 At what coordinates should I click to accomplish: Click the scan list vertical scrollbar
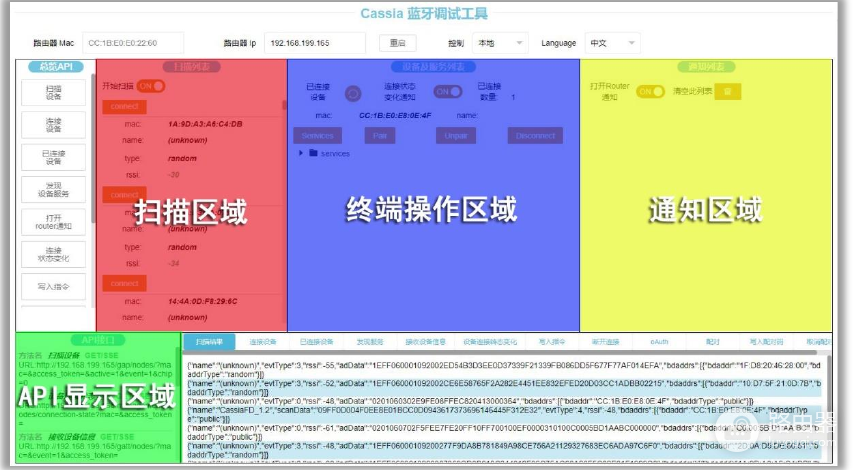tap(284, 105)
